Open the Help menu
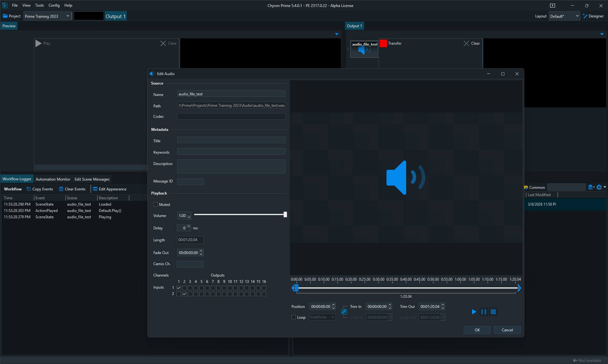 click(x=68, y=5)
